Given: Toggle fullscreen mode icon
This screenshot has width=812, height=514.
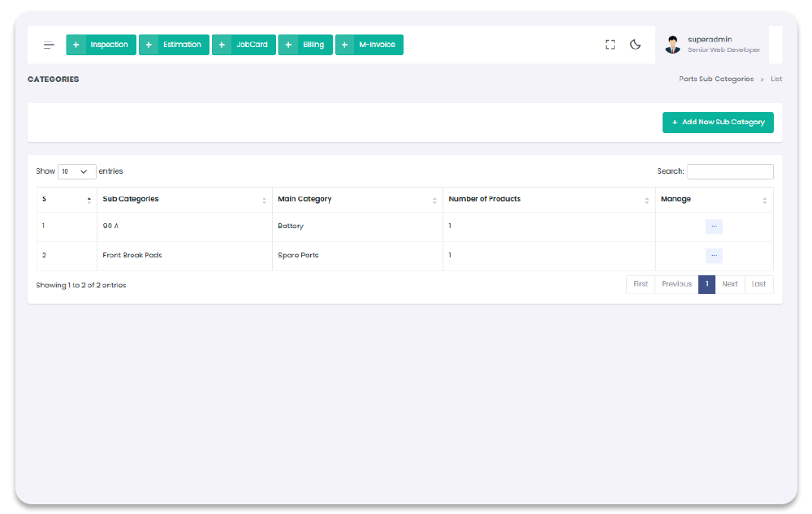Looking at the screenshot, I should (x=610, y=45).
